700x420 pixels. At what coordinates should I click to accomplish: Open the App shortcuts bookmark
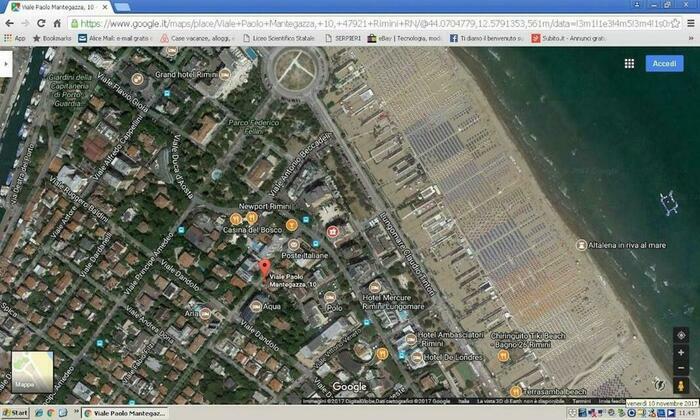point(15,38)
